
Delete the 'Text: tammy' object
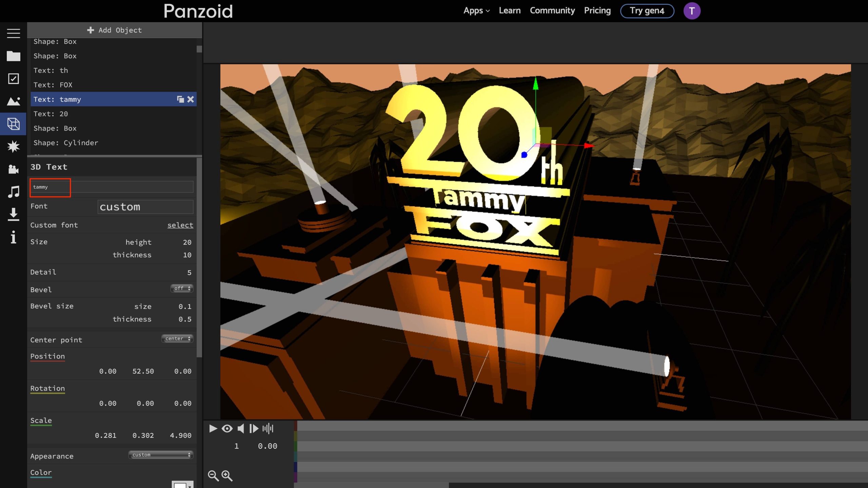[191, 99]
